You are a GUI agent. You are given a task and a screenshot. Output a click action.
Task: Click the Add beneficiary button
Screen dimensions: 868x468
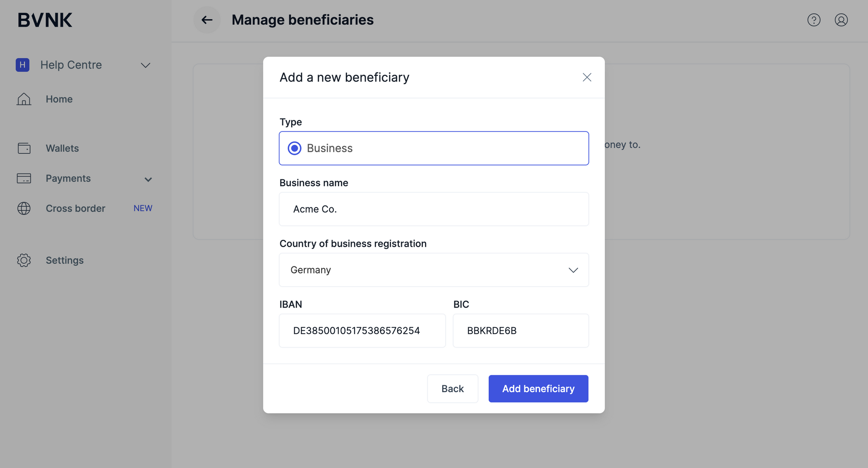tap(538, 389)
